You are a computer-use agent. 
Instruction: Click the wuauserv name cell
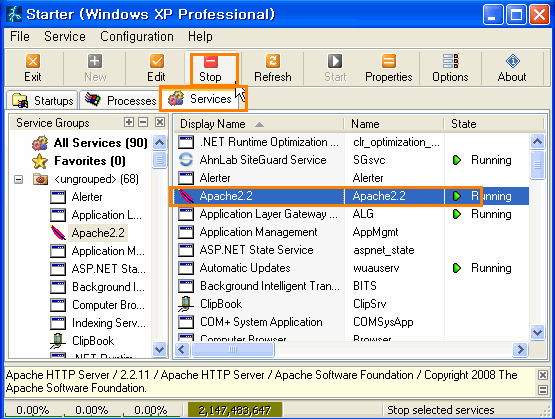coord(376,268)
